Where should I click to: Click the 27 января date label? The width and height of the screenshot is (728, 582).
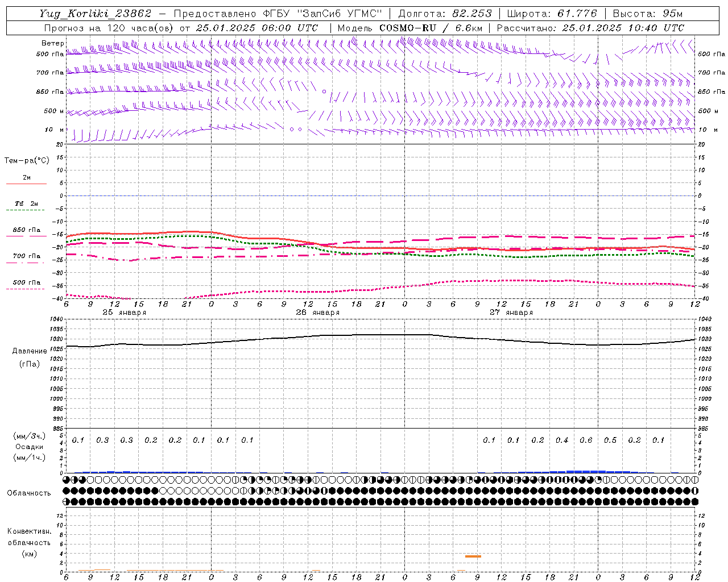point(511,313)
